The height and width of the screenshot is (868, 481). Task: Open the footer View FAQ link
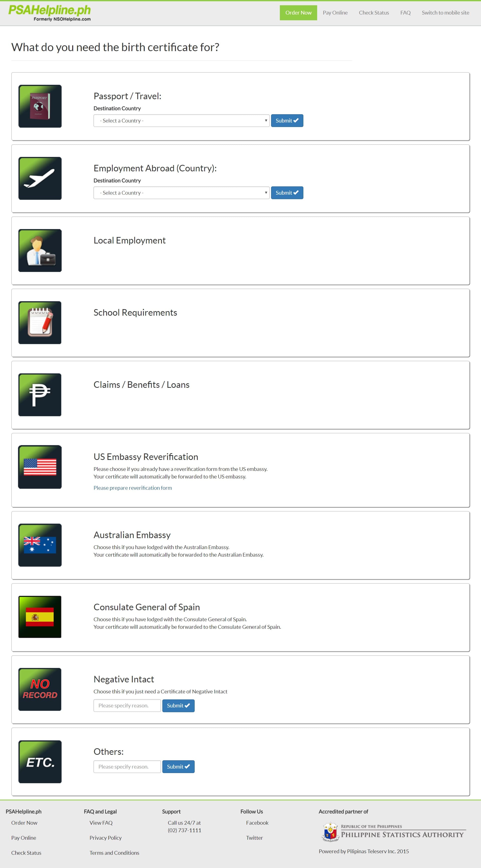pyautogui.click(x=101, y=822)
